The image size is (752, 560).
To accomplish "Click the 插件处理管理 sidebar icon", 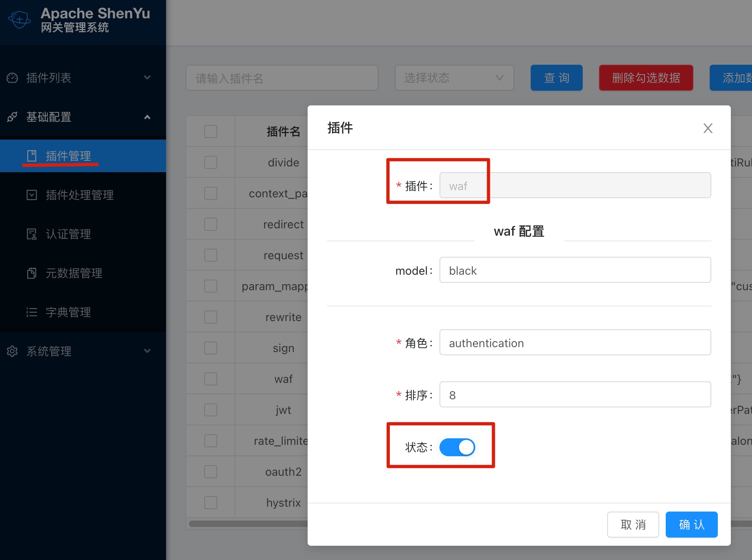I will tap(32, 195).
